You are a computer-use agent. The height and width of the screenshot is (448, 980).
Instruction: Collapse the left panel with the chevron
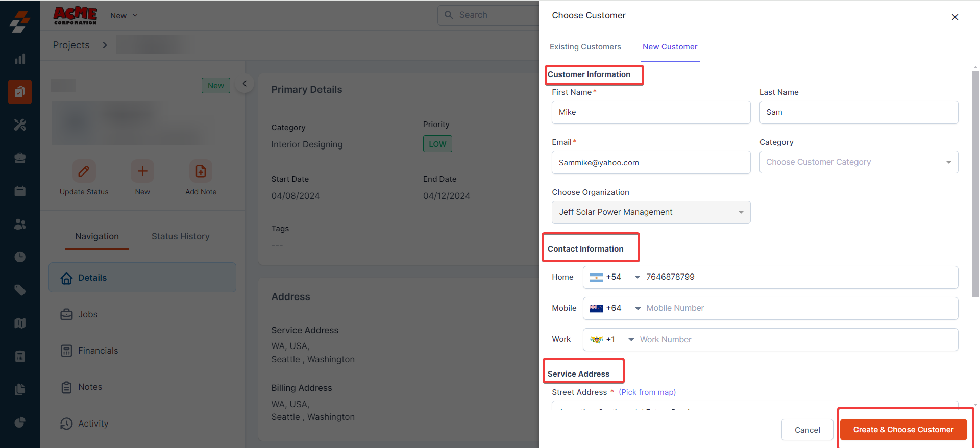pos(244,84)
